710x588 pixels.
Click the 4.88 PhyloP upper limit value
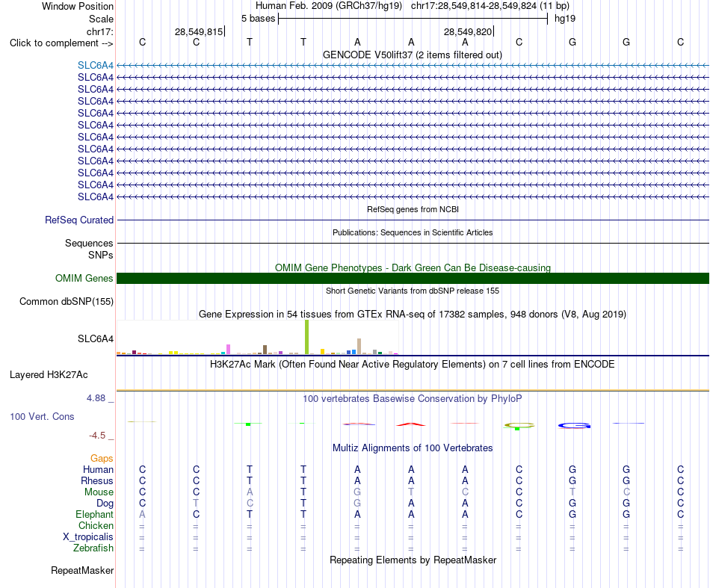pyautogui.click(x=96, y=398)
